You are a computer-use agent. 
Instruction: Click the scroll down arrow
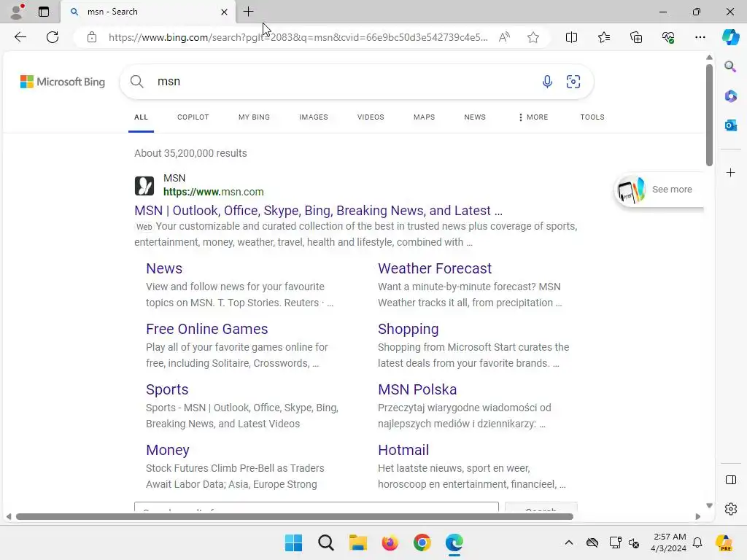709,505
